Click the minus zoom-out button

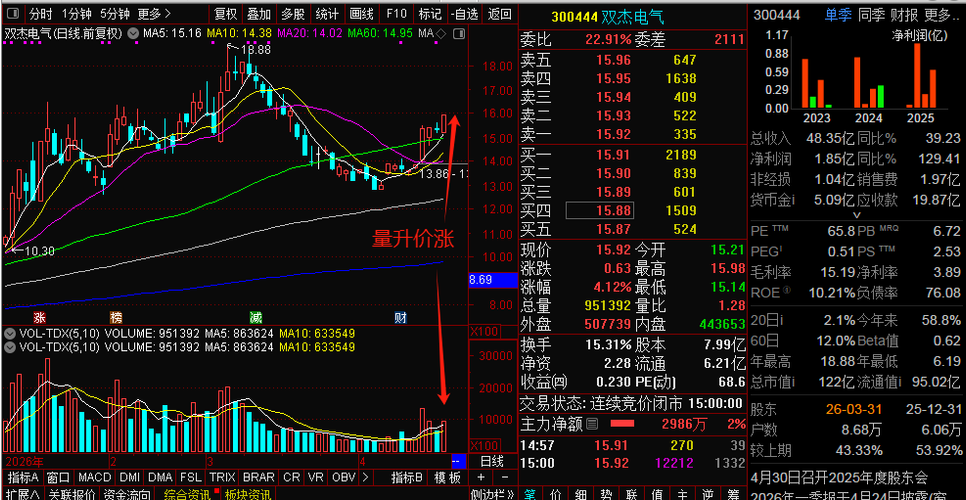pyautogui.click(x=505, y=477)
